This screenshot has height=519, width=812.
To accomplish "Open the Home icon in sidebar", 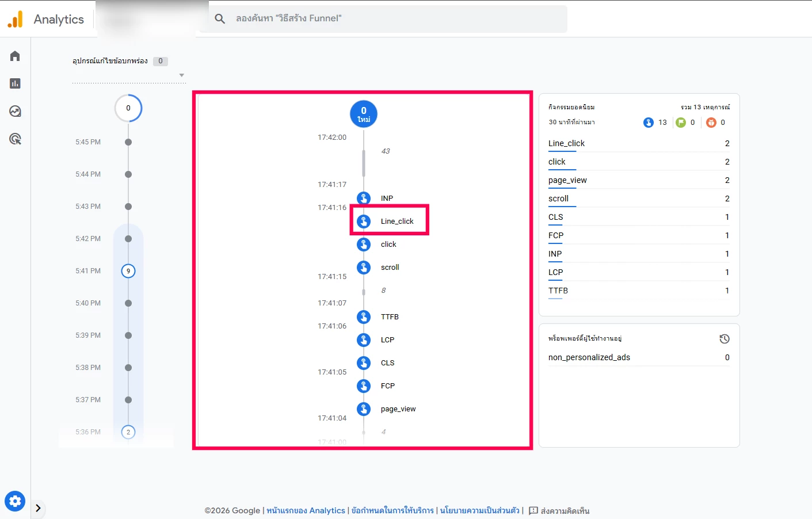I will click(15, 56).
